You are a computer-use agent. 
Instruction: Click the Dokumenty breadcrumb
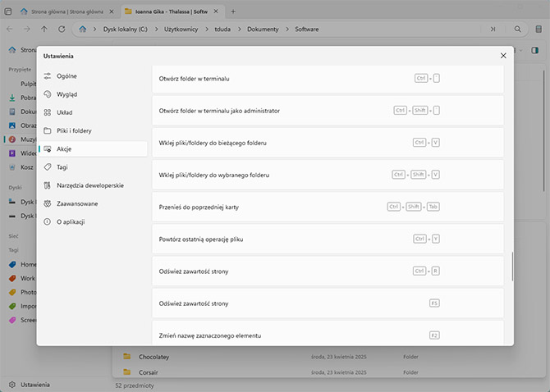point(263,30)
